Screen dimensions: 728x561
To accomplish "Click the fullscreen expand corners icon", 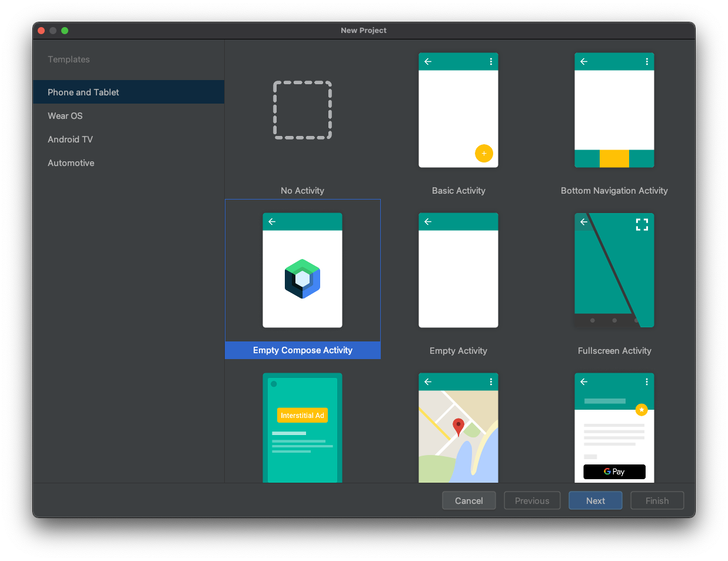I will [641, 224].
